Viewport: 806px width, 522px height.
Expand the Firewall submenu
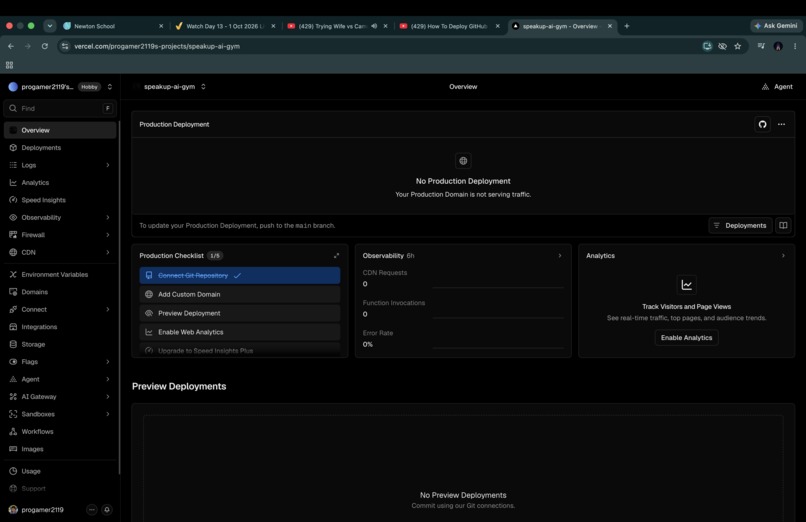(x=108, y=235)
